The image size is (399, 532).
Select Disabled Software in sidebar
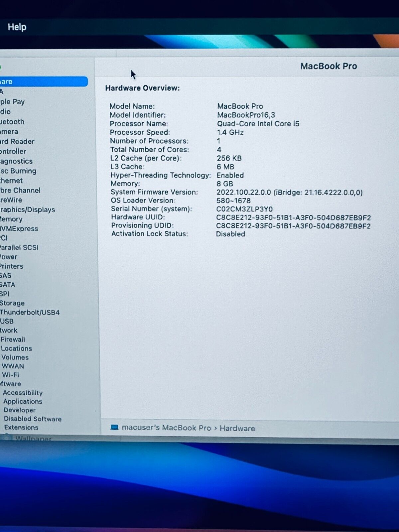[33, 419]
